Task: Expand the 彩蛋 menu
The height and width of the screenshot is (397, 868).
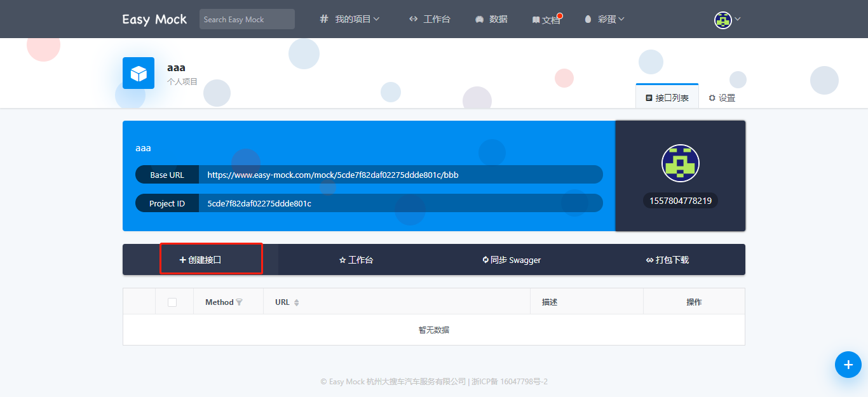Action: click(604, 19)
